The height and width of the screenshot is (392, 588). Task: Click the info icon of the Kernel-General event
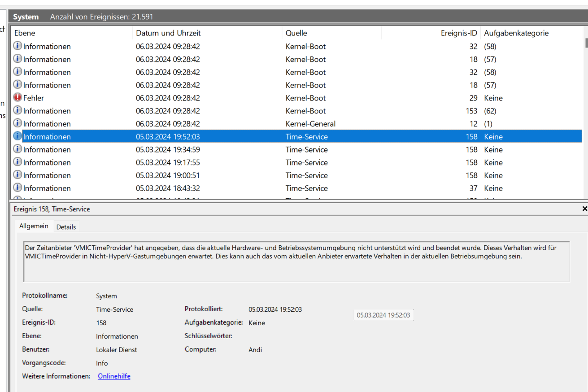click(18, 123)
